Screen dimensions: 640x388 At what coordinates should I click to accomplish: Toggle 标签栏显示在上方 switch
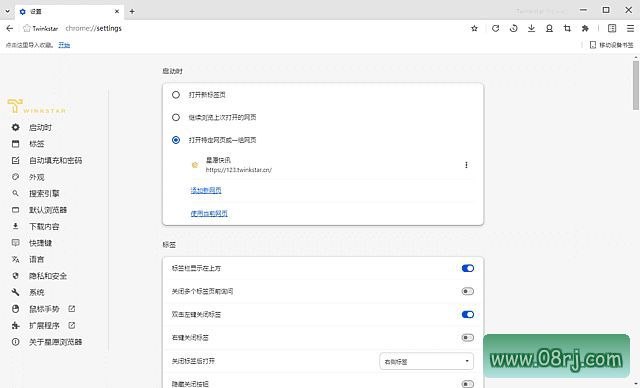(x=467, y=268)
